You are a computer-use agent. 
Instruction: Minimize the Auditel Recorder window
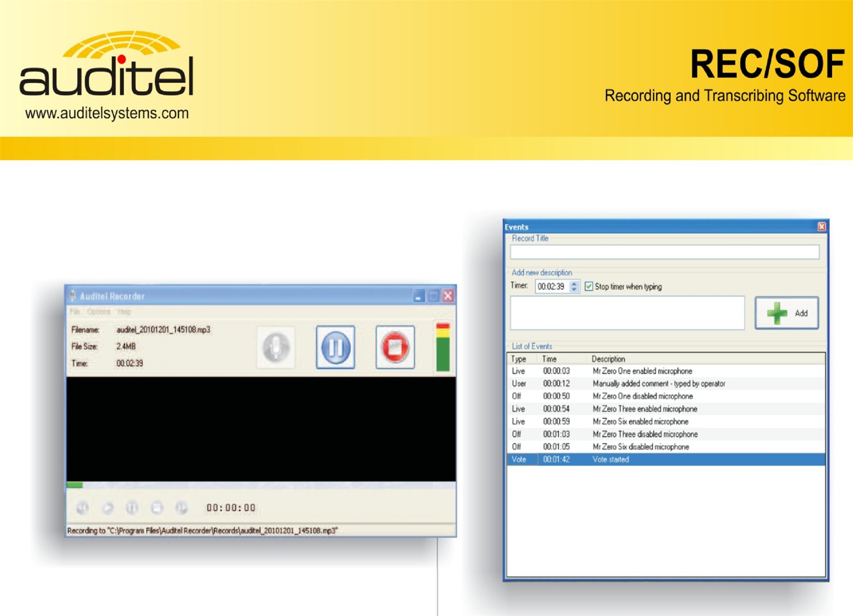[x=419, y=296]
